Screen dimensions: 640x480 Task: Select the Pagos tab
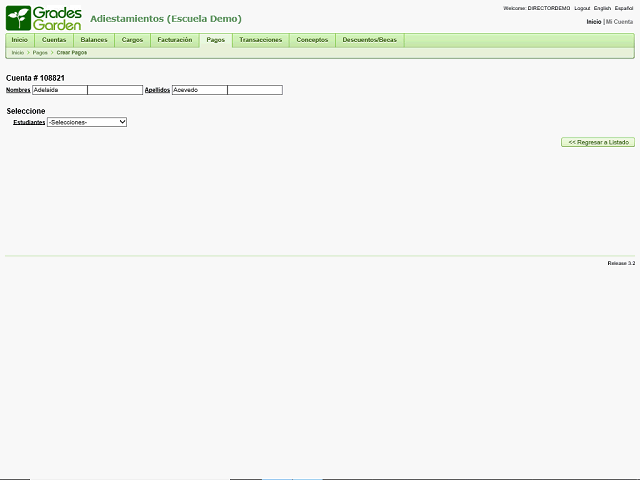pyautogui.click(x=216, y=40)
